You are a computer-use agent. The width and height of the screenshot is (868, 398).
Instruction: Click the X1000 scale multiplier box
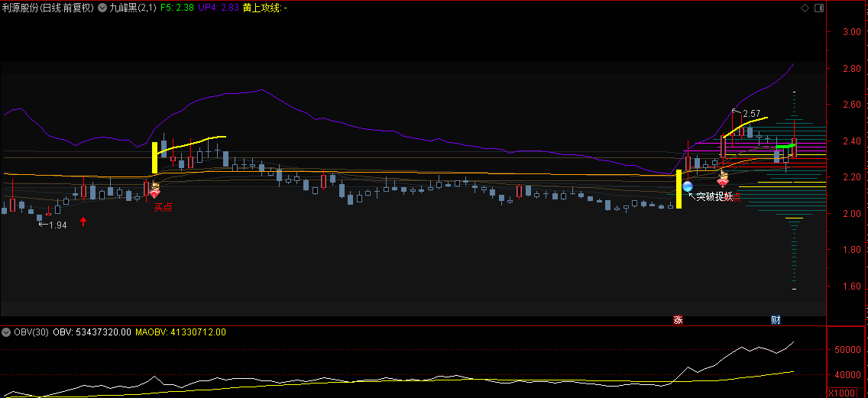tap(841, 393)
